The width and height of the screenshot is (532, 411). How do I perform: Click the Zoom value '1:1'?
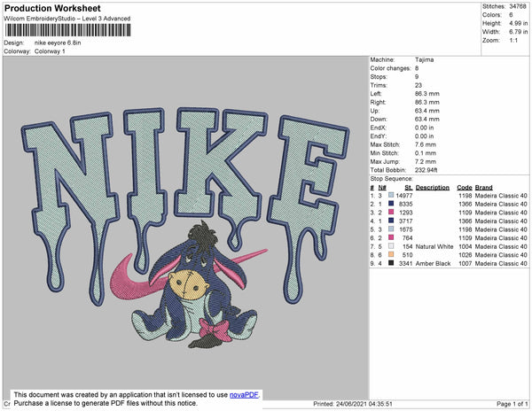513,41
